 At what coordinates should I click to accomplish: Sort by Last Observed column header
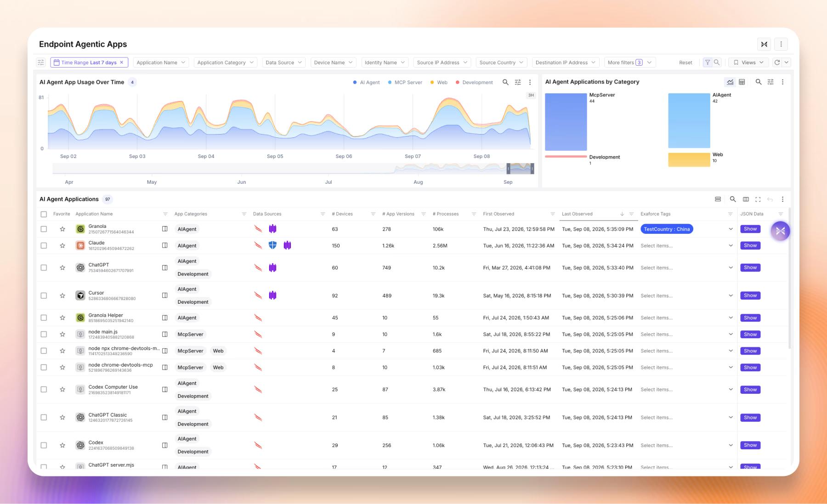577,214
